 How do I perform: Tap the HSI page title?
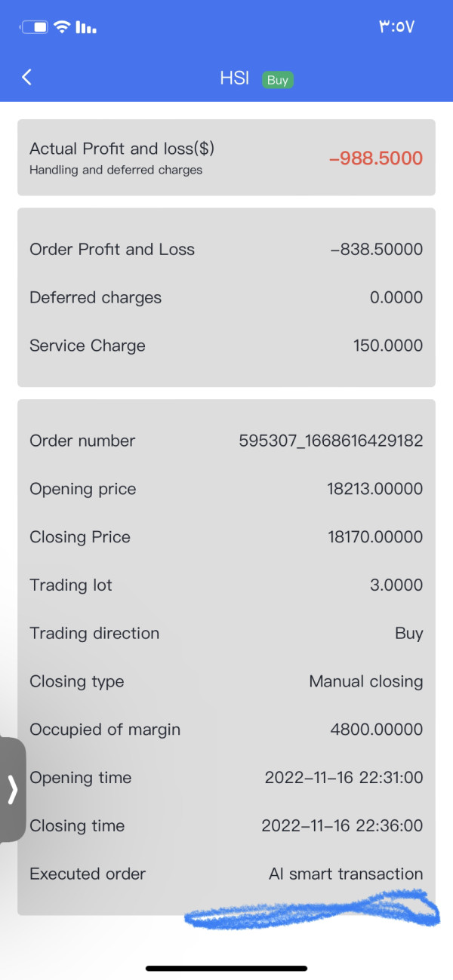point(234,78)
